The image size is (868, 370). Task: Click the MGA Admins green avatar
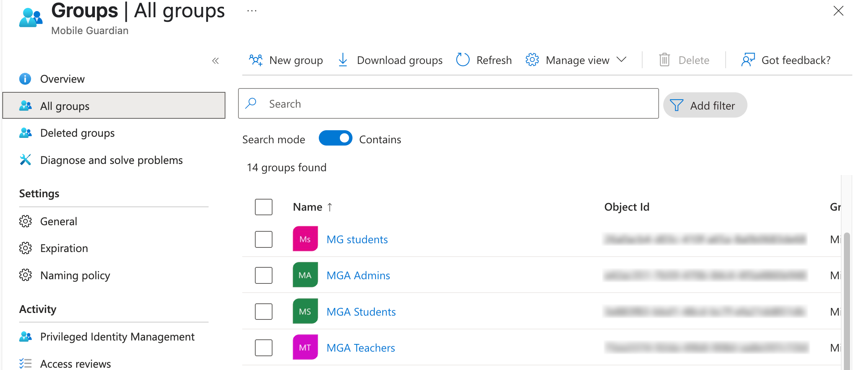(305, 275)
